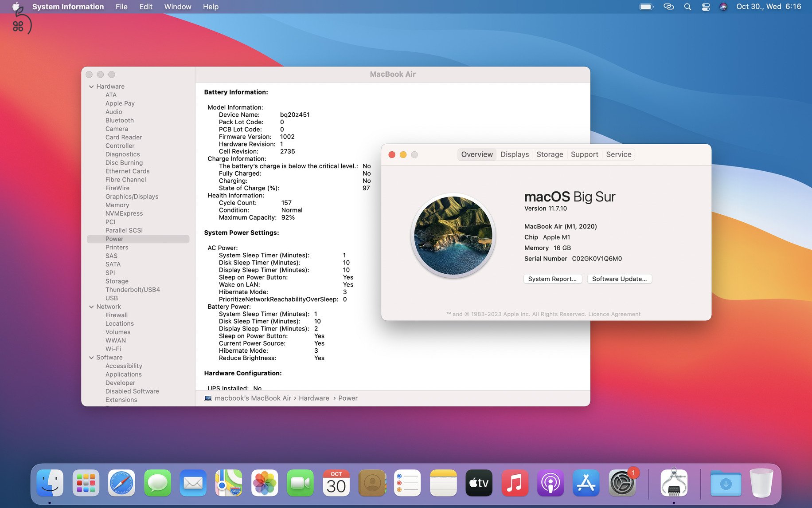Select USB in the sidebar
This screenshot has height=508, width=812.
[x=111, y=298]
